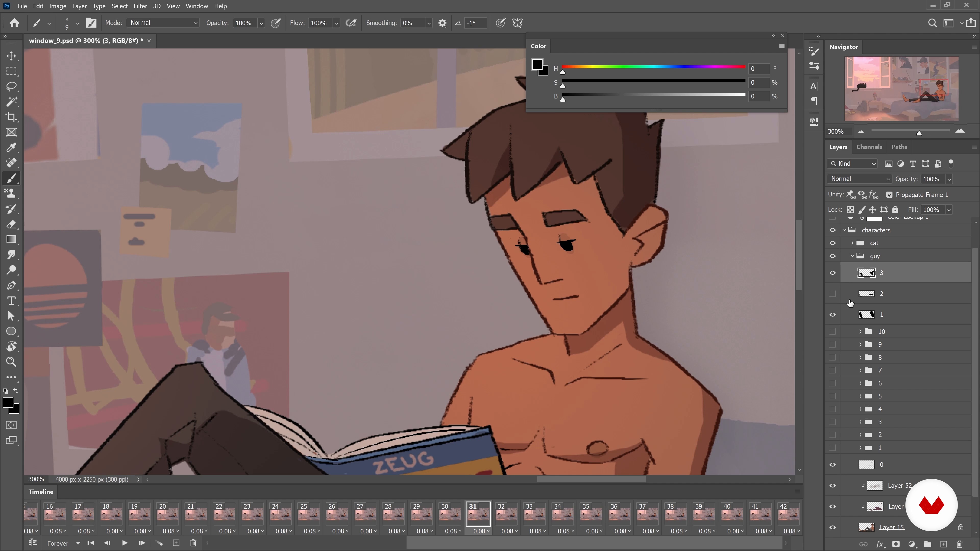Viewport: 980px width, 551px height.
Task: Open the Image menu
Action: (x=58, y=6)
